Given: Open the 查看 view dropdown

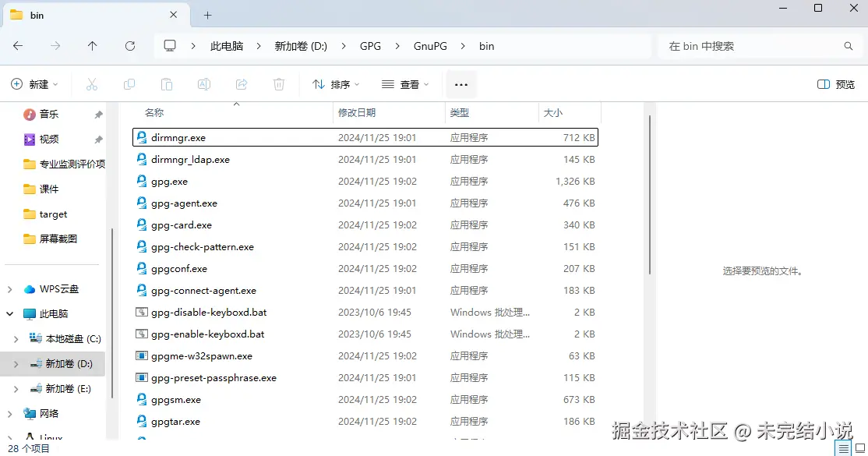Looking at the screenshot, I should pyautogui.click(x=405, y=84).
